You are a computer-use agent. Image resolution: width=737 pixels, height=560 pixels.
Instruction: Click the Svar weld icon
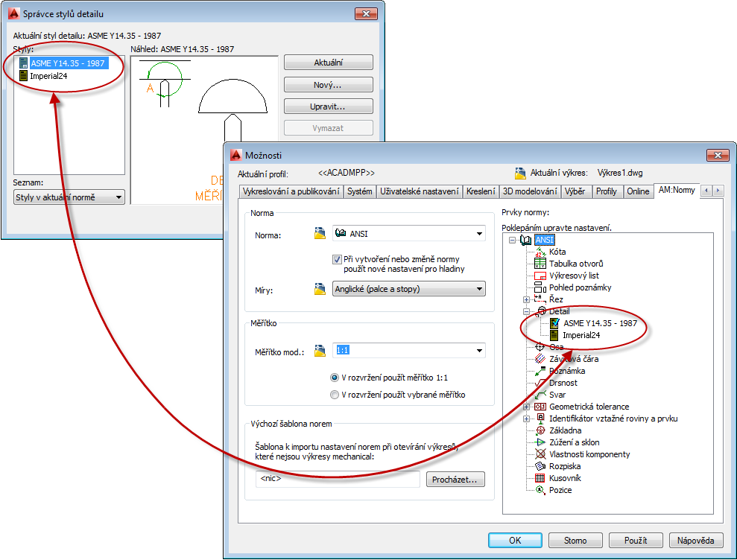540,395
